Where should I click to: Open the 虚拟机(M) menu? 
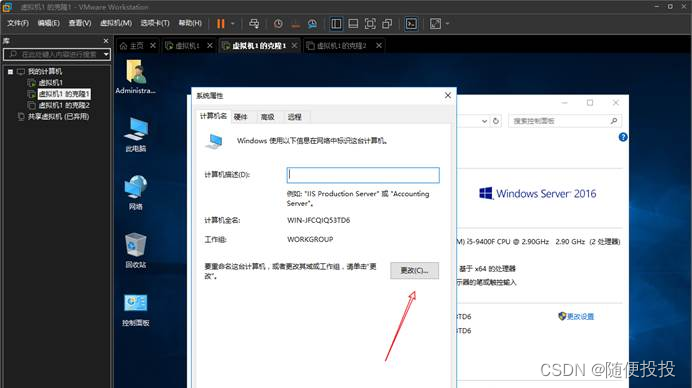[116, 23]
